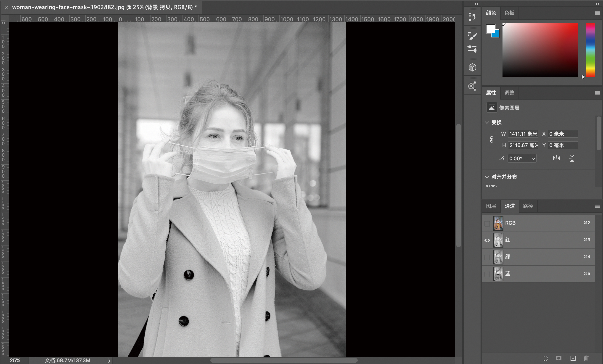The image size is (603, 364).
Task: Click the white foreground color swatch
Action: pos(490,28)
